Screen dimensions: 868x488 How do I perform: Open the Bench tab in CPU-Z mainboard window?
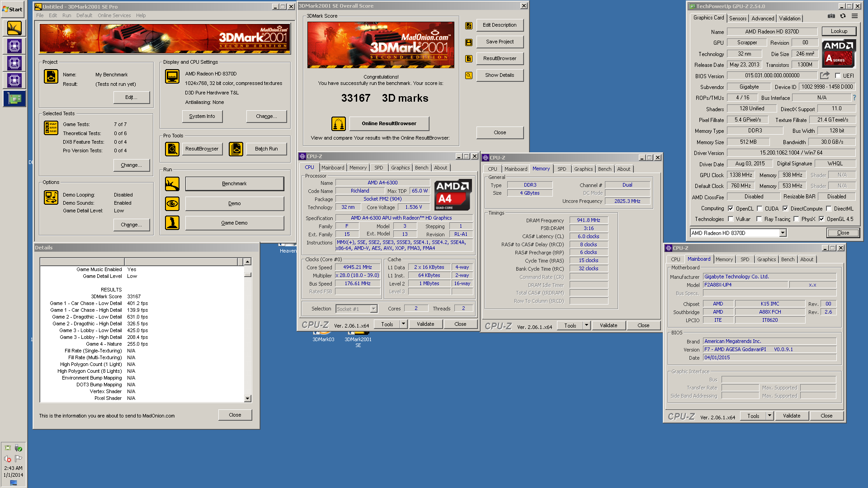point(788,259)
